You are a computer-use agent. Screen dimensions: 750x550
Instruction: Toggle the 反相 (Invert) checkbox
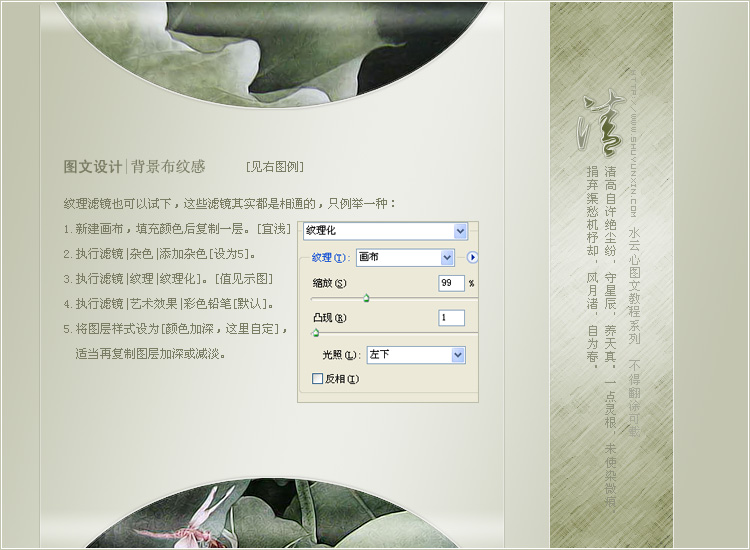tap(317, 379)
